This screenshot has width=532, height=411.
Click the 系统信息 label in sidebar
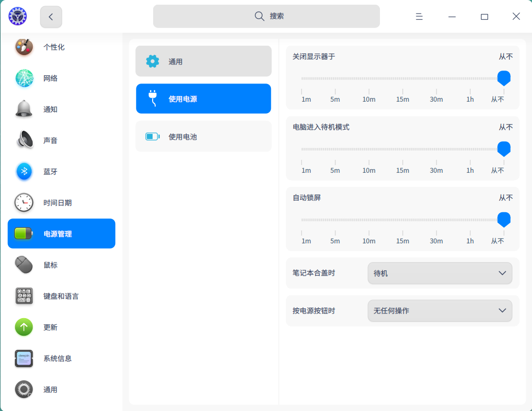(x=57, y=359)
